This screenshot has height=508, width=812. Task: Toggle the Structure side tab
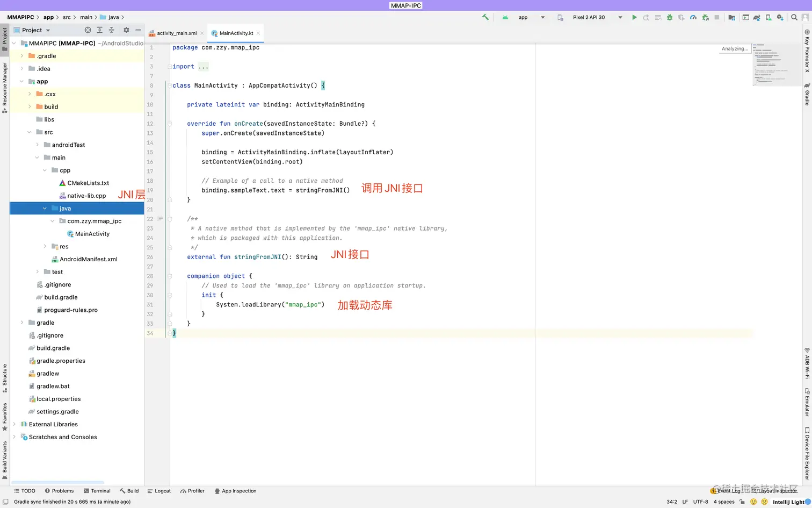tap(5, 378)
